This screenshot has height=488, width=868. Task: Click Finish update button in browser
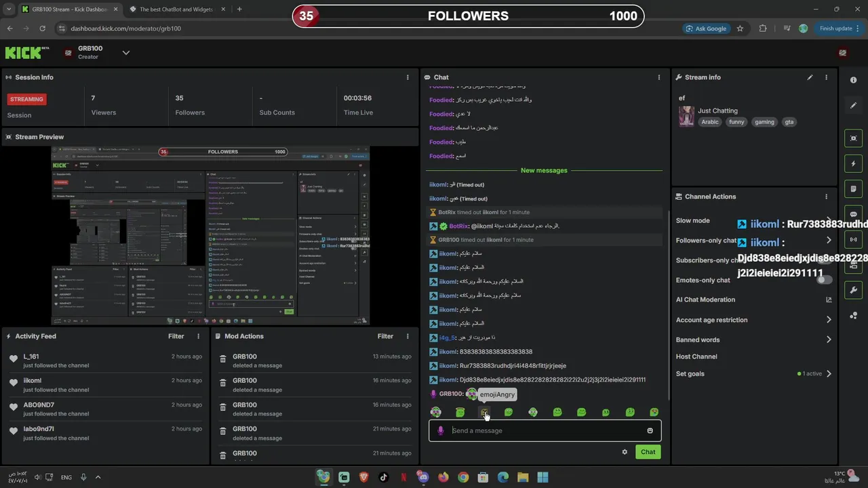pyautogui.click(x=840, y=28)
